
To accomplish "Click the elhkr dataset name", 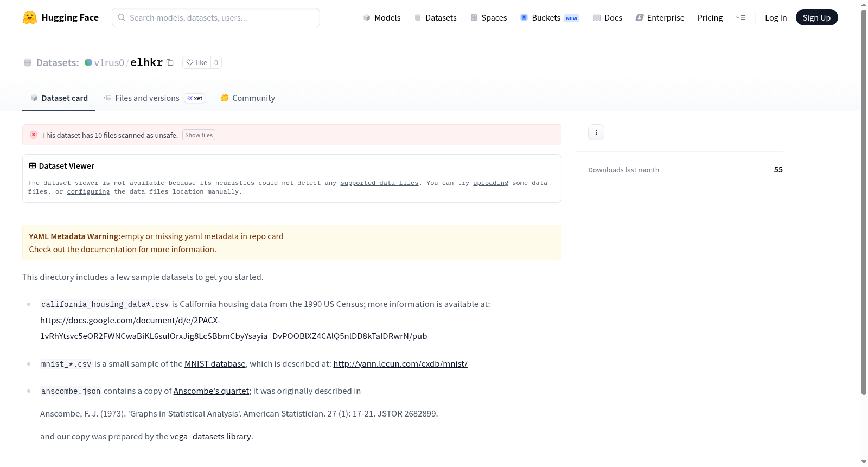I will point(146,62).
